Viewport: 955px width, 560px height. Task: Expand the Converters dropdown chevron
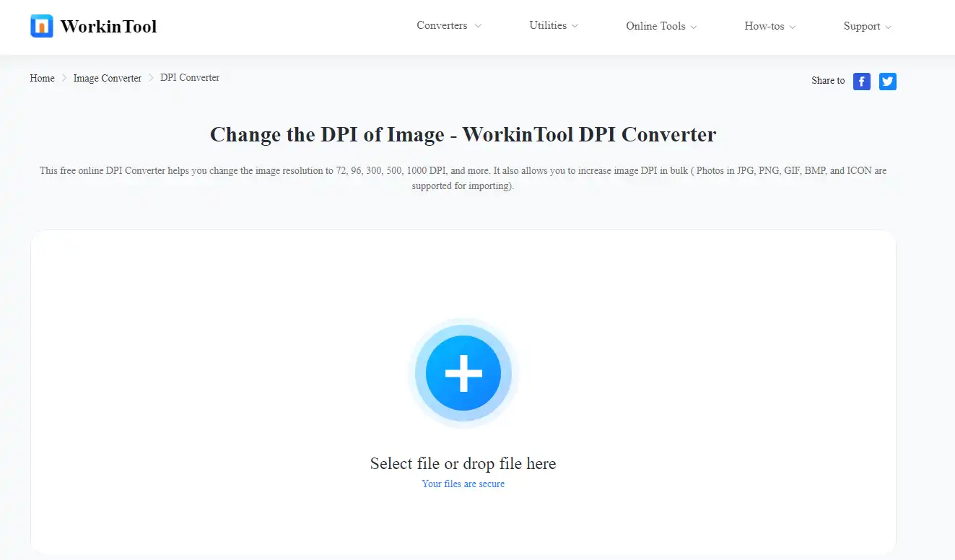click(x=477, y=26)
